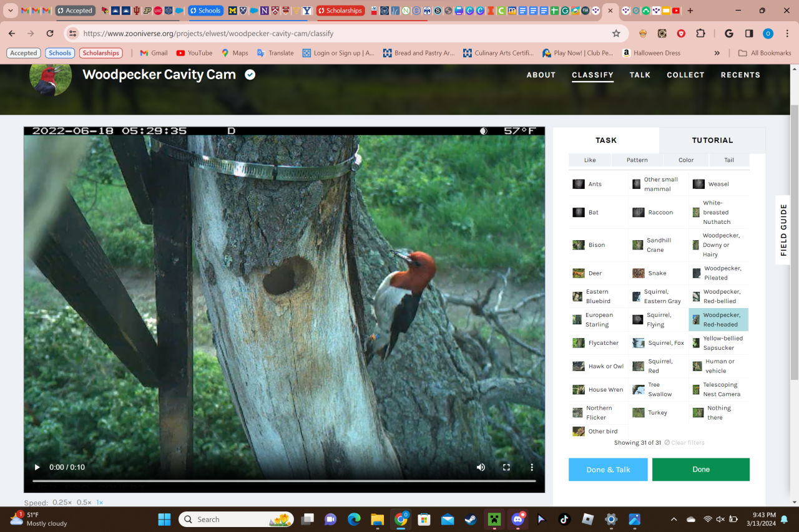799x532 pixels.
Task: Switch to the TASK tab
Action: [x=605, y=140]
